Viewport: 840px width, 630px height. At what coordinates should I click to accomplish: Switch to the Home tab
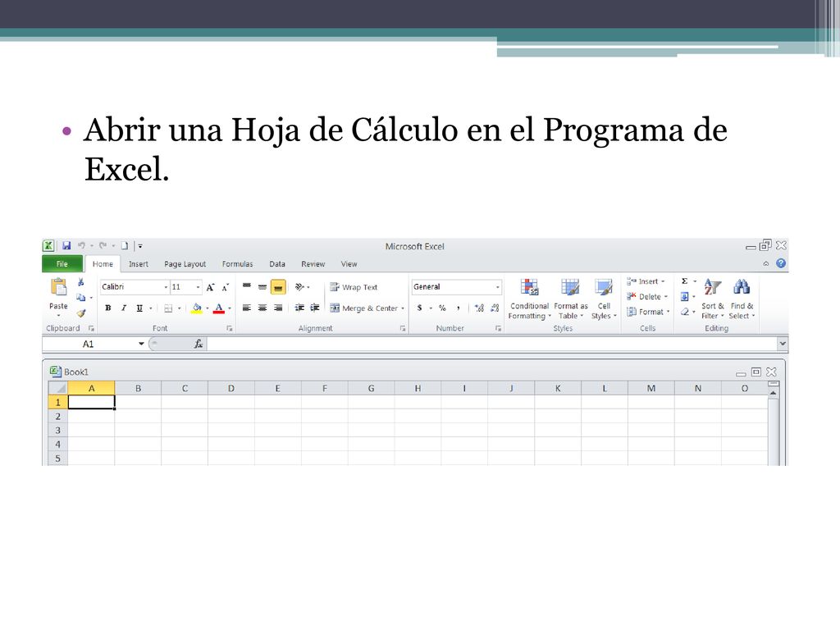[x=103, y=264]
